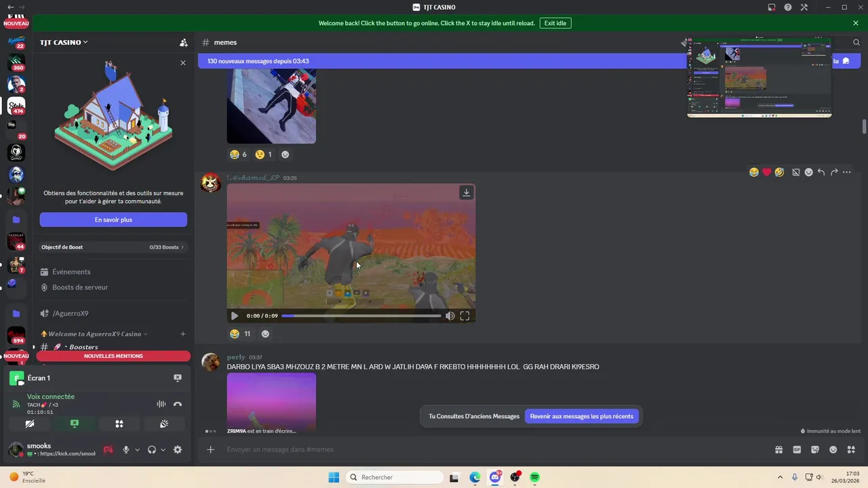Reply using the hover toolbar arrow

821,172
